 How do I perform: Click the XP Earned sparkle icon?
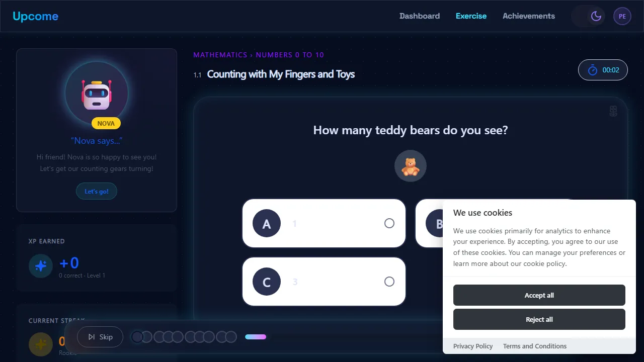coord(41,266)
